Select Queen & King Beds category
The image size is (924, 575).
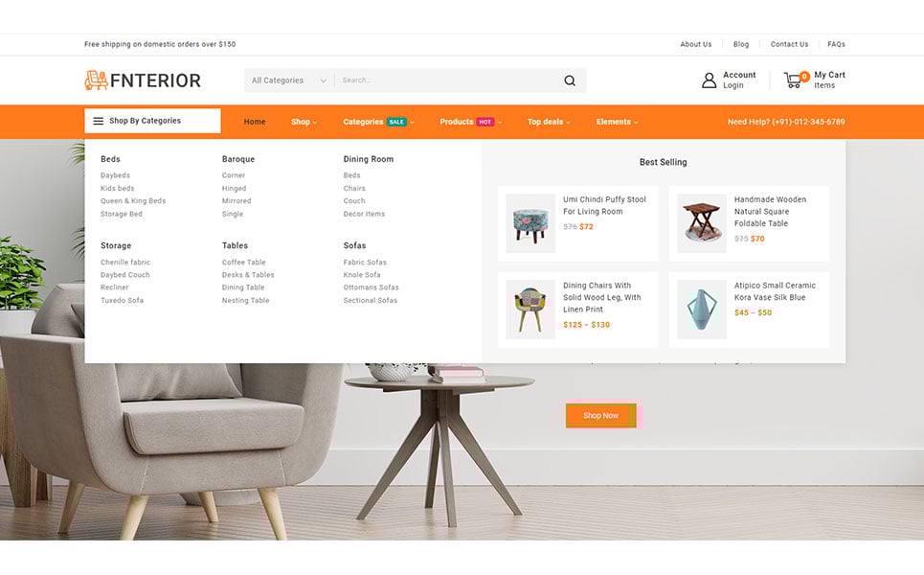(x=133, y=201)
